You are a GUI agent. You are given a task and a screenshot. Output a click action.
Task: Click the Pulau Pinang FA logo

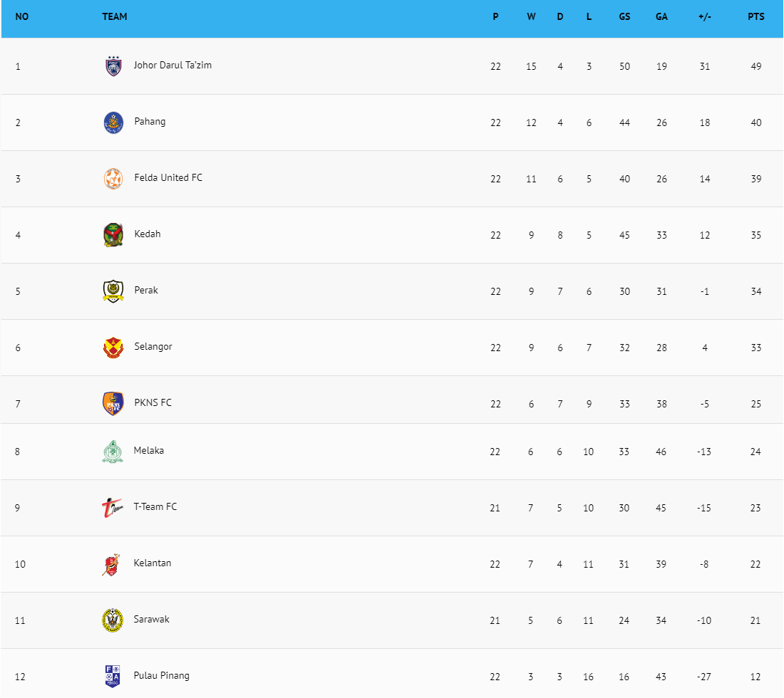(x=113, y=675)
